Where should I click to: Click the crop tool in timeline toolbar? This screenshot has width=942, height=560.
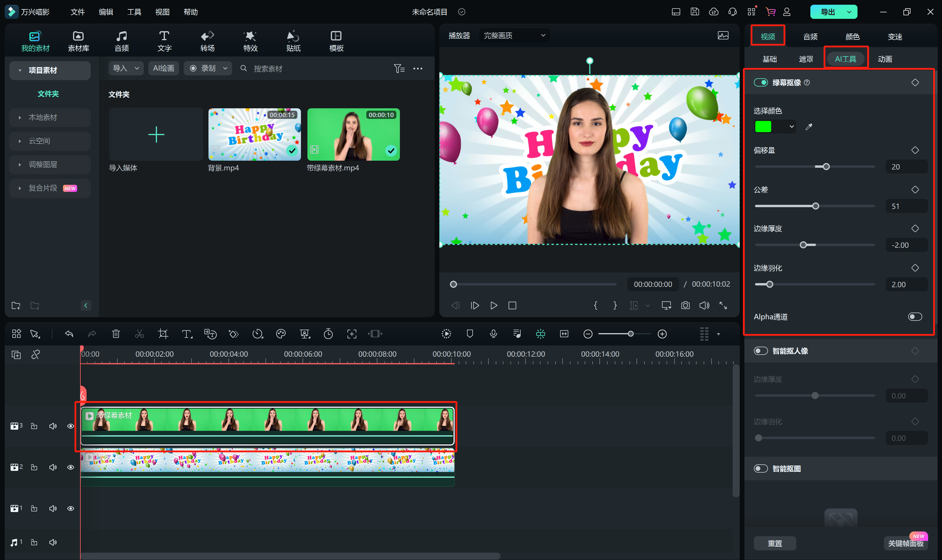[163, 334]
